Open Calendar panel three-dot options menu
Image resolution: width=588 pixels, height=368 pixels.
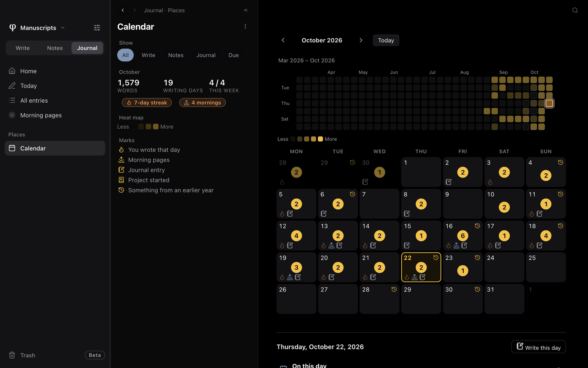pyautogui.click(x=245, y=26)
